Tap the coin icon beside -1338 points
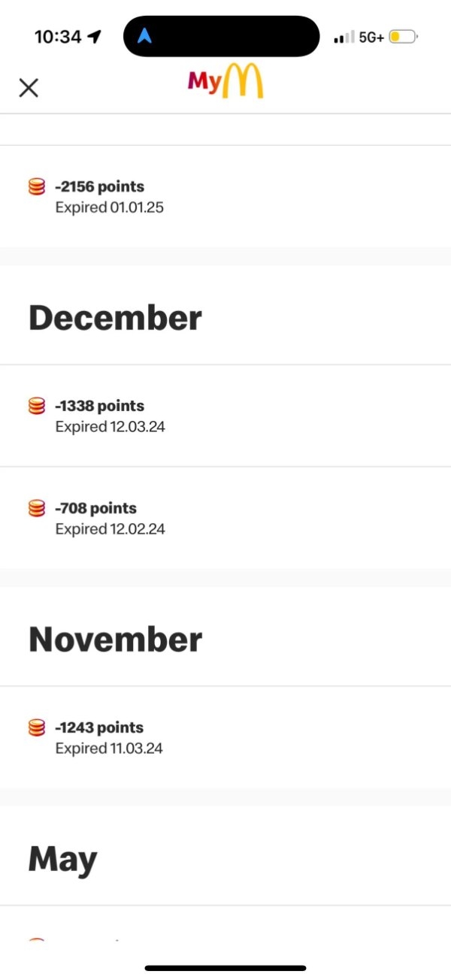 (x=37, y=407)
